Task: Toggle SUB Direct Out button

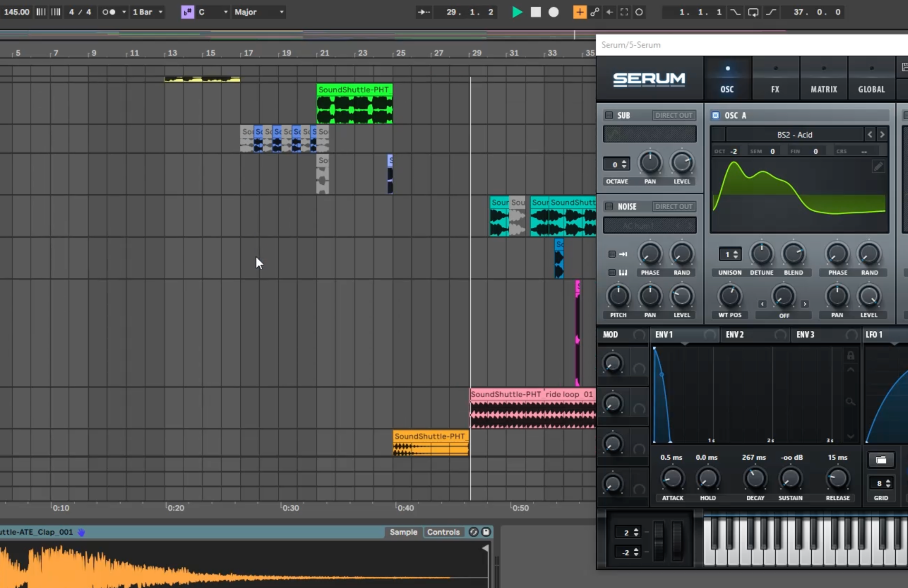Action: (674, 115)
